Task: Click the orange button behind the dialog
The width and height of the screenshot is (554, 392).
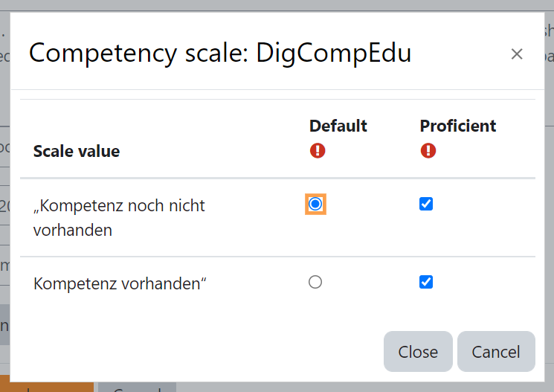Action: pos(47,387)
